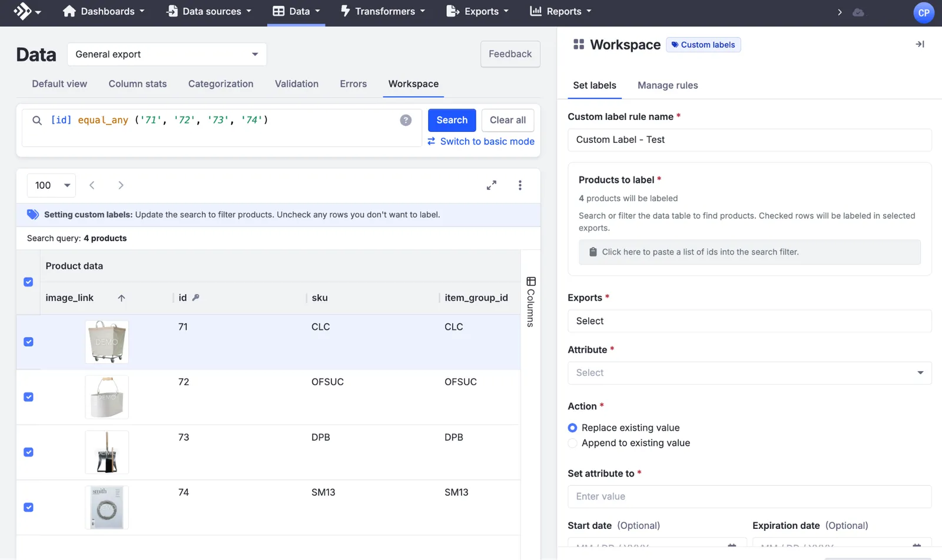Click the cloud sync status icon
This screenshot has height=560, width=942.
tap(858, 12)
